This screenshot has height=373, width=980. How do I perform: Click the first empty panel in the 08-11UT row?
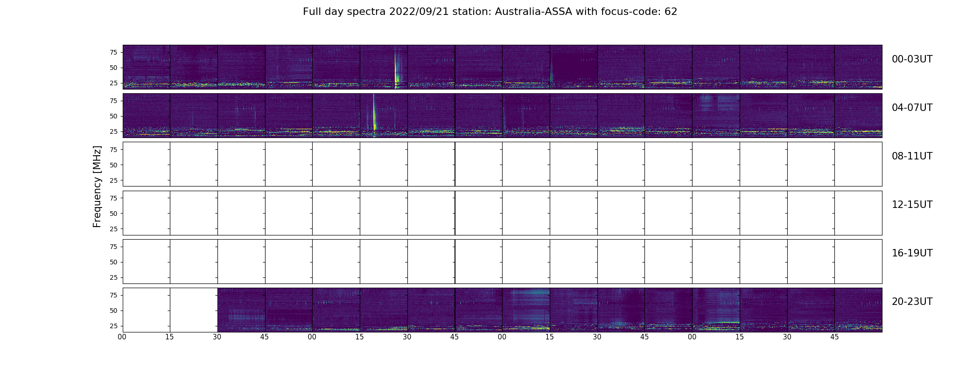(x=147, y=164)
